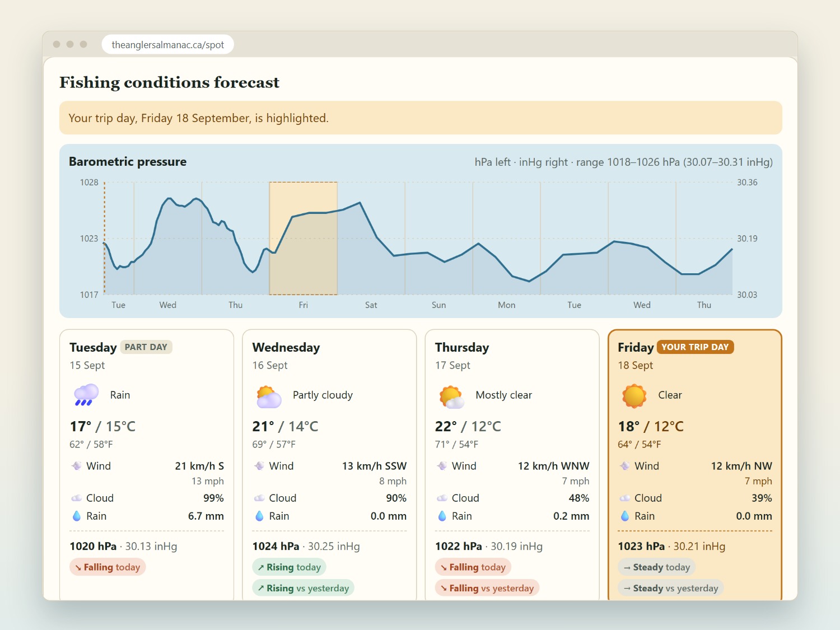Click the 1024 hPa pressure reading

[276, 546]
